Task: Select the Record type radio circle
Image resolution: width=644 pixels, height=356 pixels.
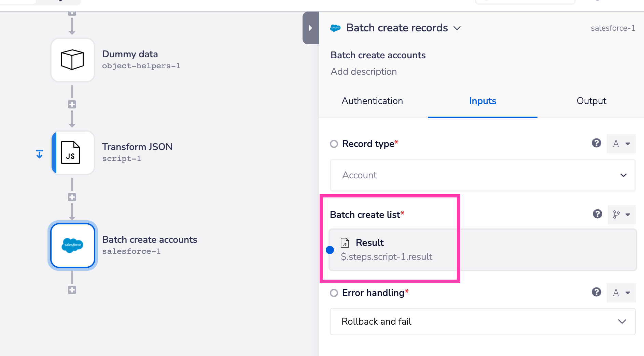Action: 334,144
